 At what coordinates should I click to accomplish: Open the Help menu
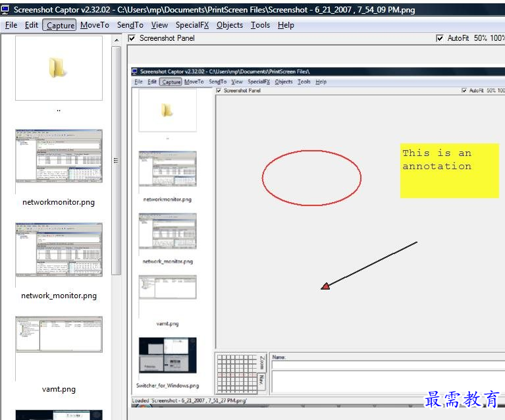coord(286,25)
